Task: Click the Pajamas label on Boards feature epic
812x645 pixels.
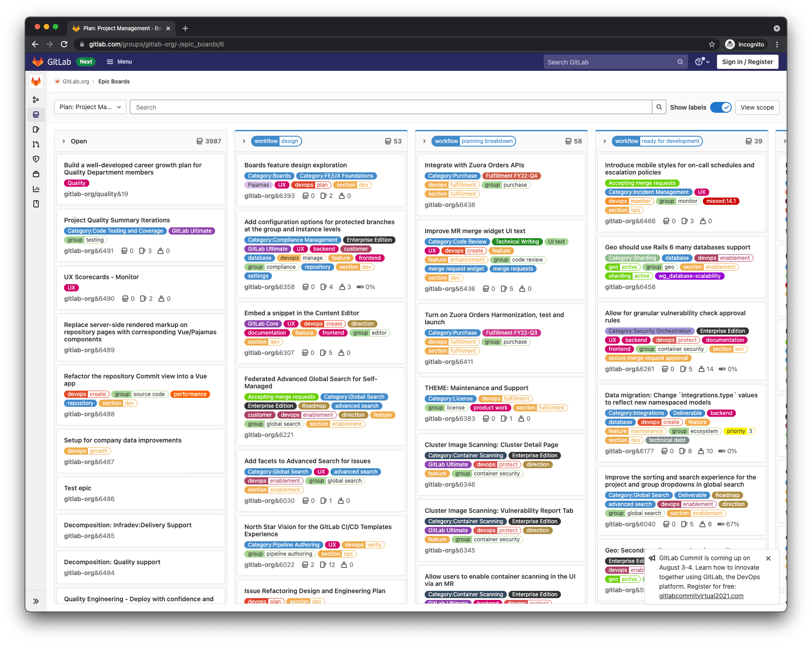Action: point(258,185)
